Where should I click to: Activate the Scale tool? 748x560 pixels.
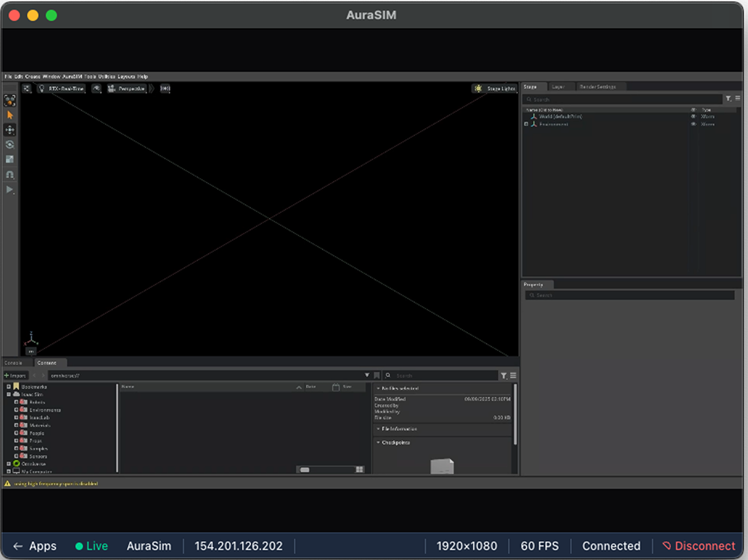(x=10, y=159)
